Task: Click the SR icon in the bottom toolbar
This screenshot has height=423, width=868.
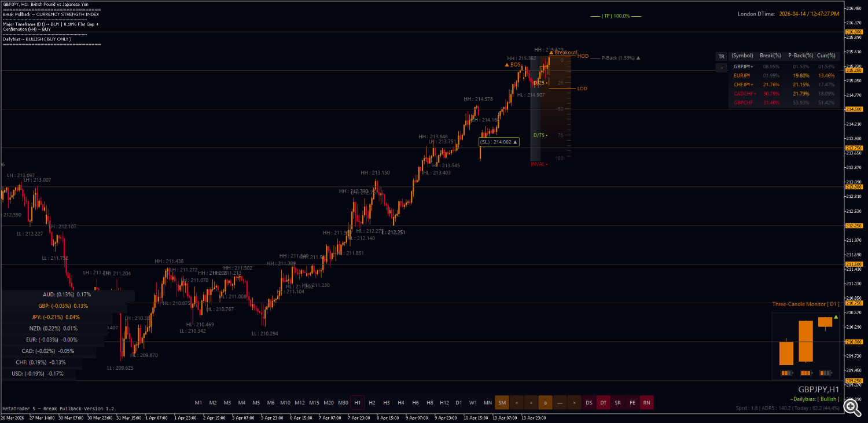Action: [x=617, y=402]
